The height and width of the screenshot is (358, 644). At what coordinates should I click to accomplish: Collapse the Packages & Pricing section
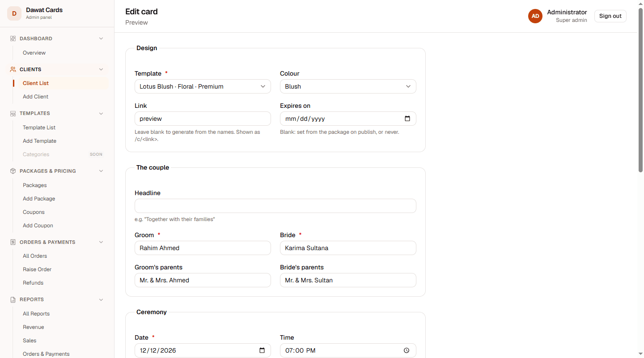tap(101, 171)
